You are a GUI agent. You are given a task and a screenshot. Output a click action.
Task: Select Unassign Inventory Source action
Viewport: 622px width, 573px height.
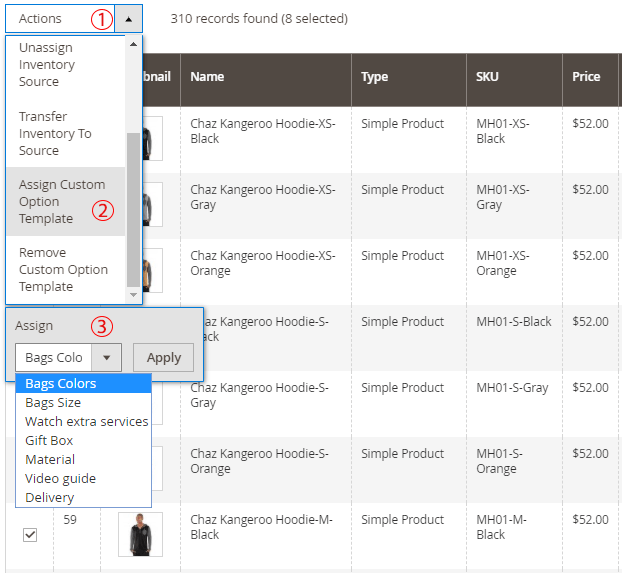47,65
